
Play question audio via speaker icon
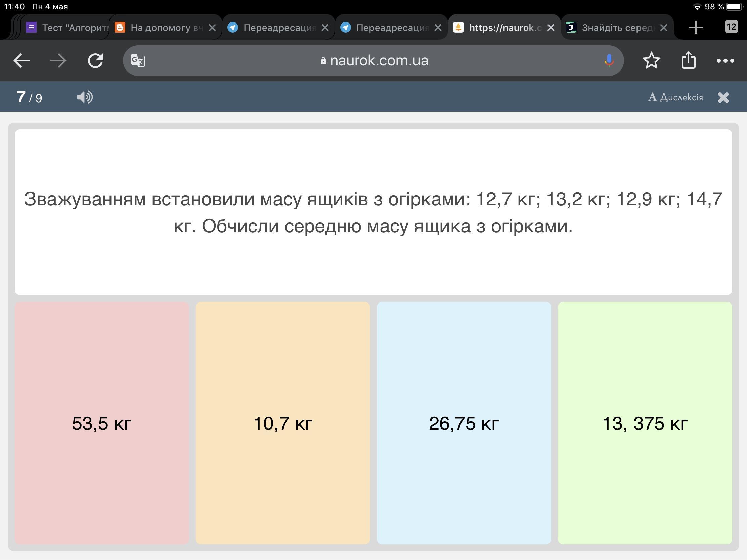pyautogui.click(x=85, y=97)
